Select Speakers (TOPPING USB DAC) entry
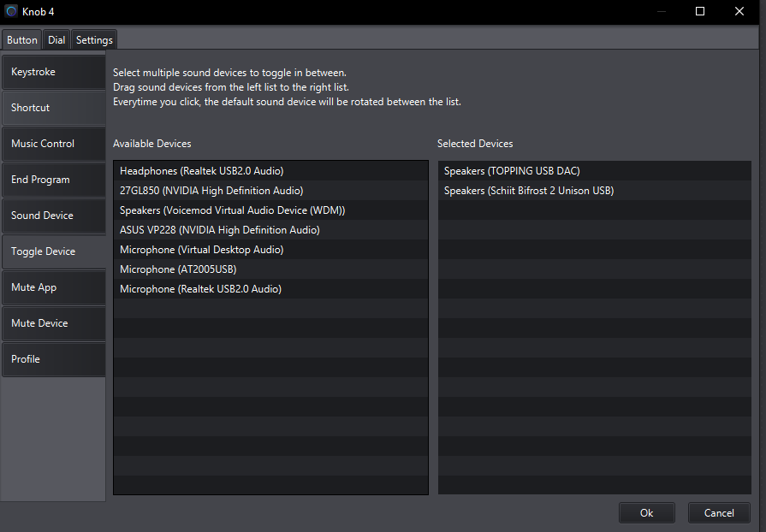Viewport: 766px width, 532px height. click(512, 171)
